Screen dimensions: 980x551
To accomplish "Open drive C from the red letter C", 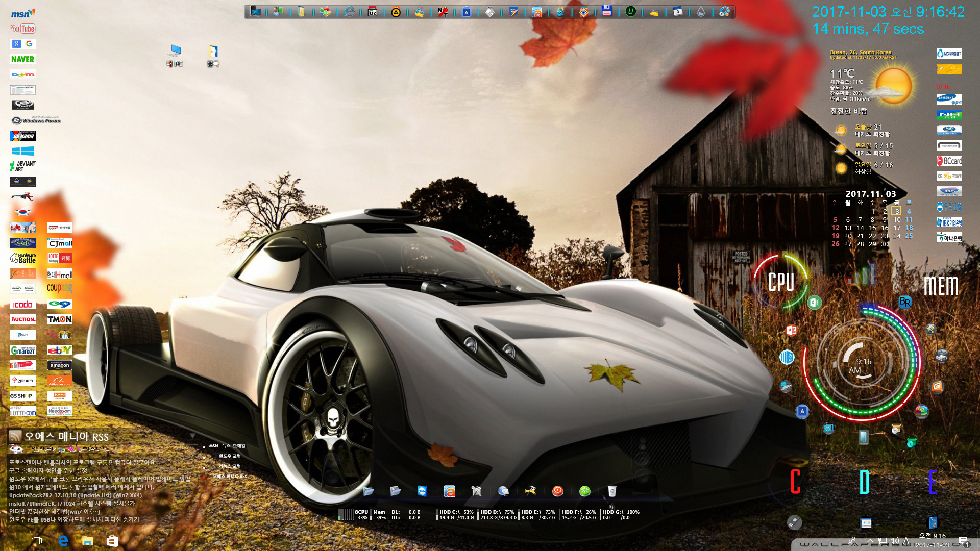I will click(795, 482).
